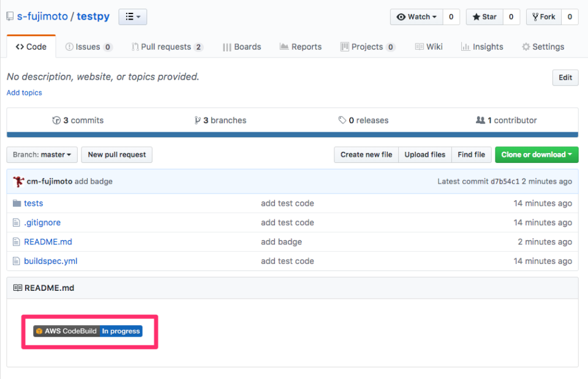The height and width of the screenshot is (379, 588).
Task: Star the testpy repository
Action: [483, 17]
